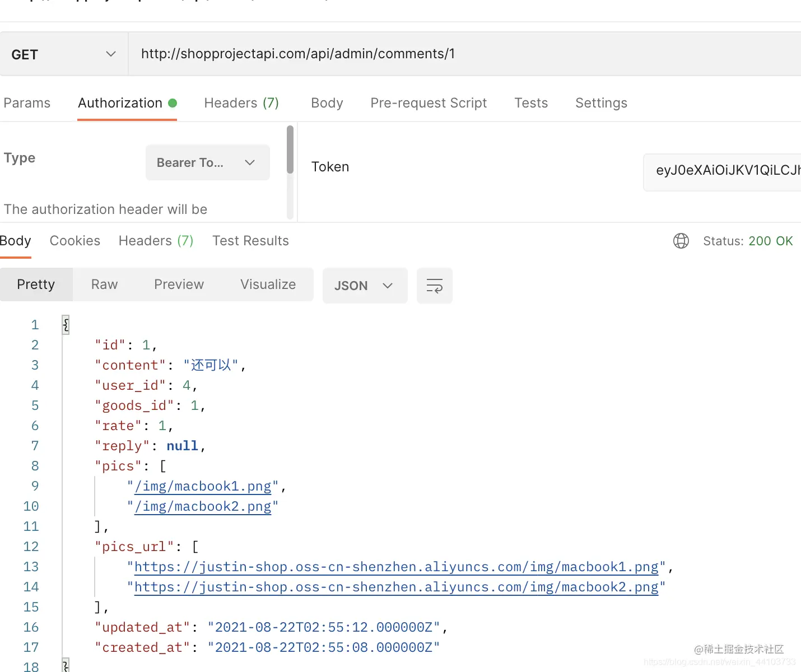Viewport: 801px width, 672px height.
Task: Click the Type label in Authorization
Action: [x=20, y=158]
